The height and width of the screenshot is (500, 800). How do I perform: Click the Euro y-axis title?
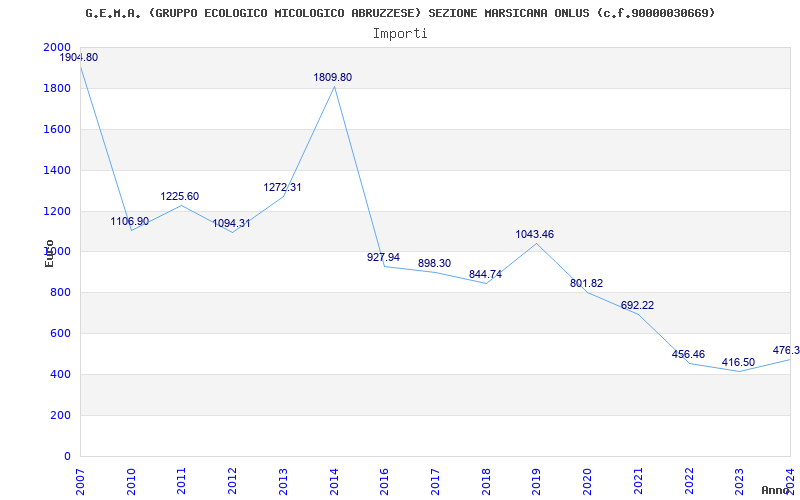click(x=49, y=253)
